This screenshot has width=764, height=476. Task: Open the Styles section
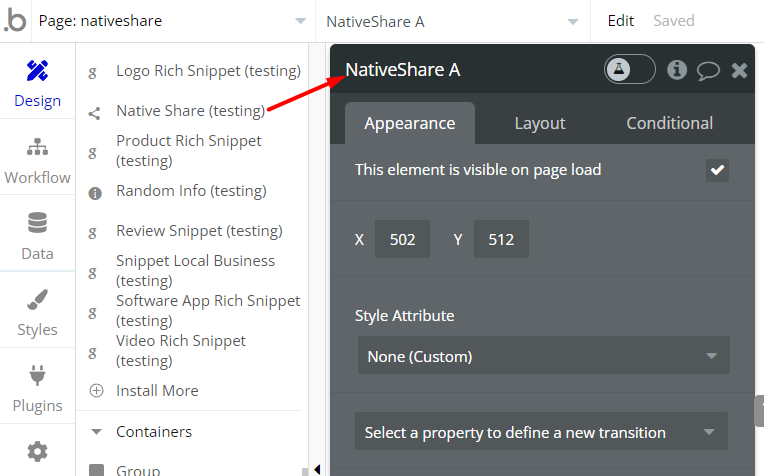coord(37,313)
